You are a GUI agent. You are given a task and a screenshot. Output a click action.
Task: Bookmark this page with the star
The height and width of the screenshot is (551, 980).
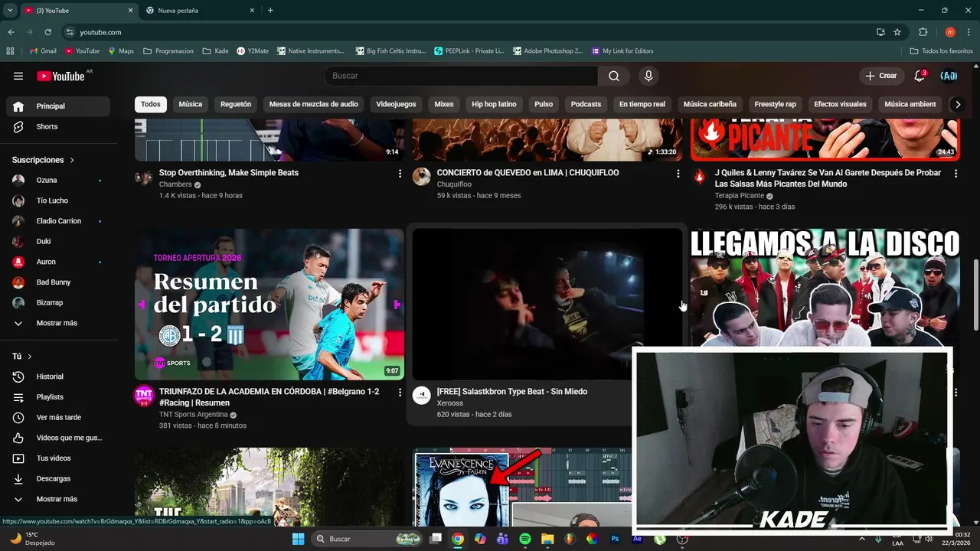pyautogui.click(x=897, y=32)
